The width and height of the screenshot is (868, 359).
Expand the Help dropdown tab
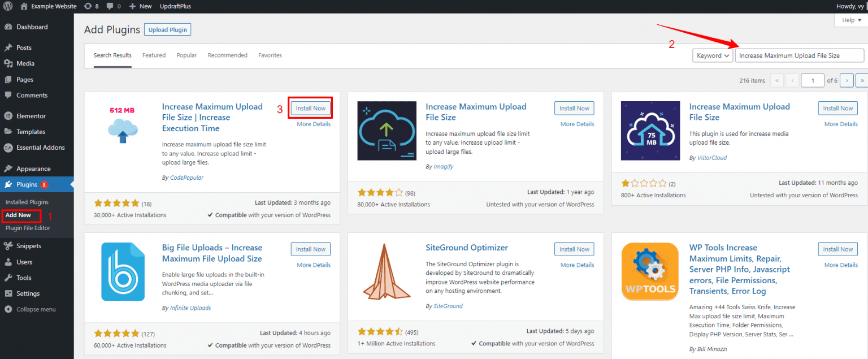pyautogui.click(x=851, y=20)
